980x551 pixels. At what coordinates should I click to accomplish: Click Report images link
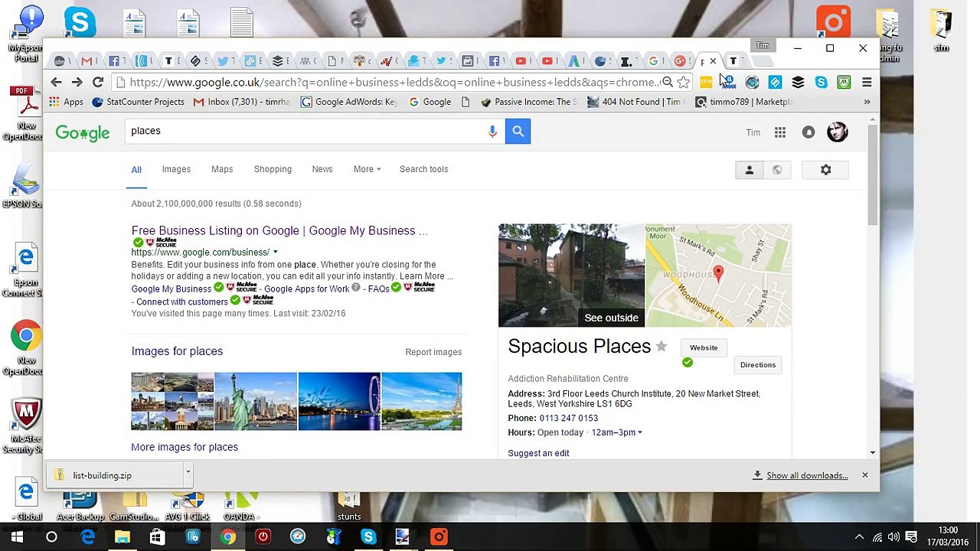(433, 352)
